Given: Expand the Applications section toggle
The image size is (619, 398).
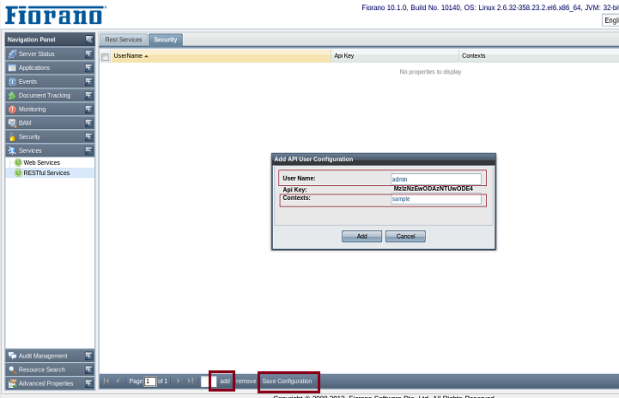Looking at the screenshot, I should pos(89,68).
